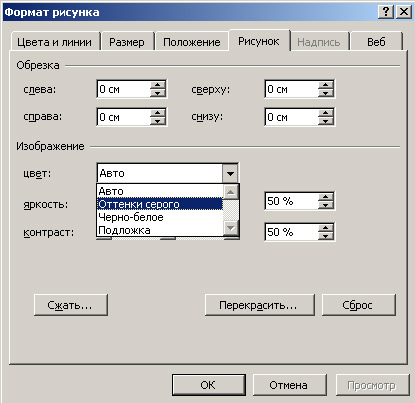Decrease the right crop spinner value
Screen dimensions: 415x403
(158, 121)
